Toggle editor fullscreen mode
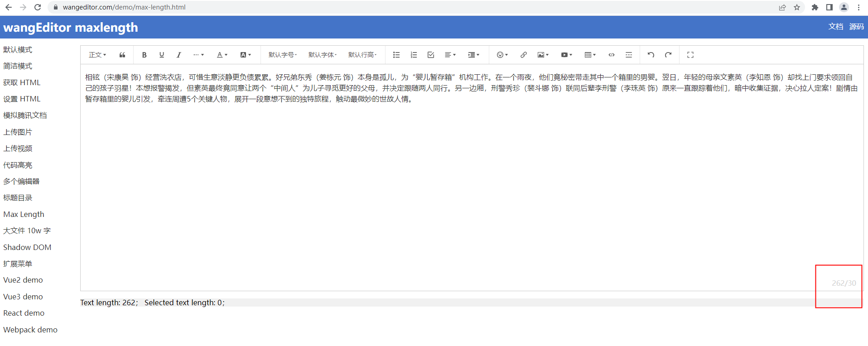 point(690,55)
